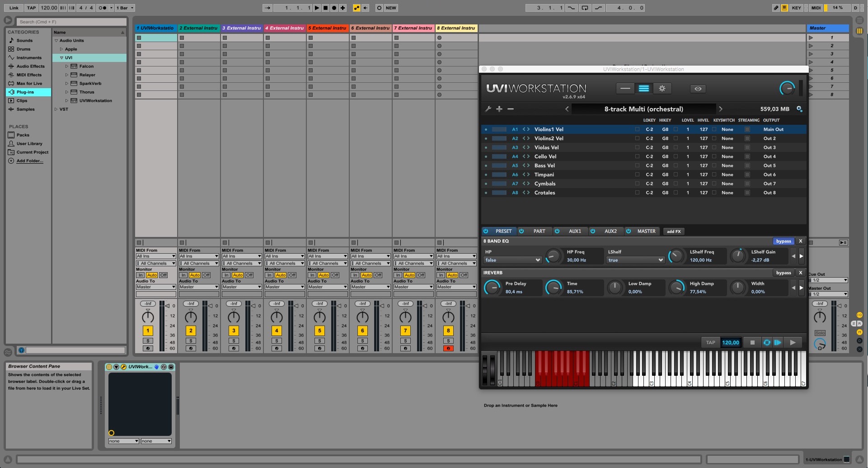Toggle streaming checkbox for Violins1 Vel
The width and height of the screenshot is (868, 468).
point(747,129)
